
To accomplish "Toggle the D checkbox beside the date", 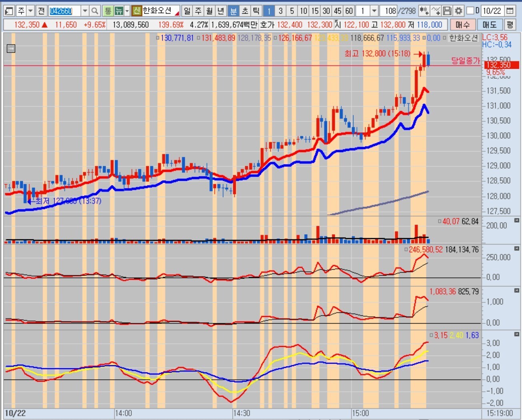I will click(x=470, y=11).
